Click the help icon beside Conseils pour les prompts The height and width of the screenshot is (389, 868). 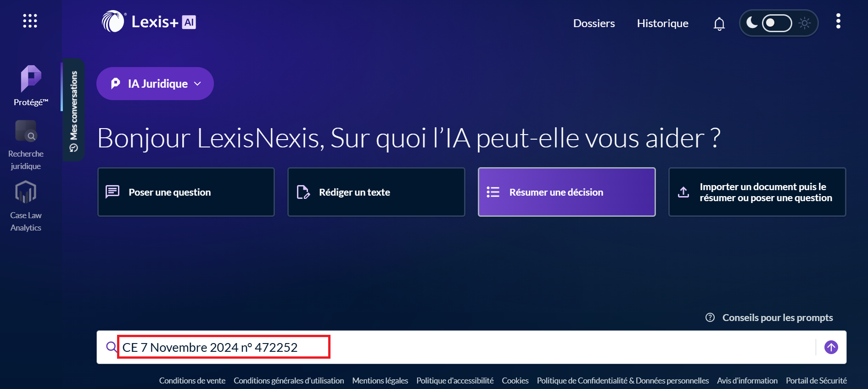710,317
